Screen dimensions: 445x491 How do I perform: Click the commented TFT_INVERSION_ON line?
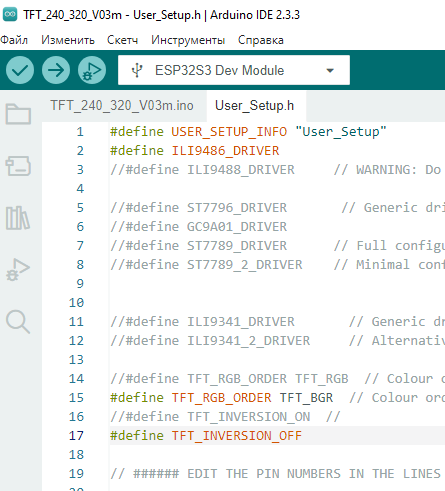coord(210,417)
